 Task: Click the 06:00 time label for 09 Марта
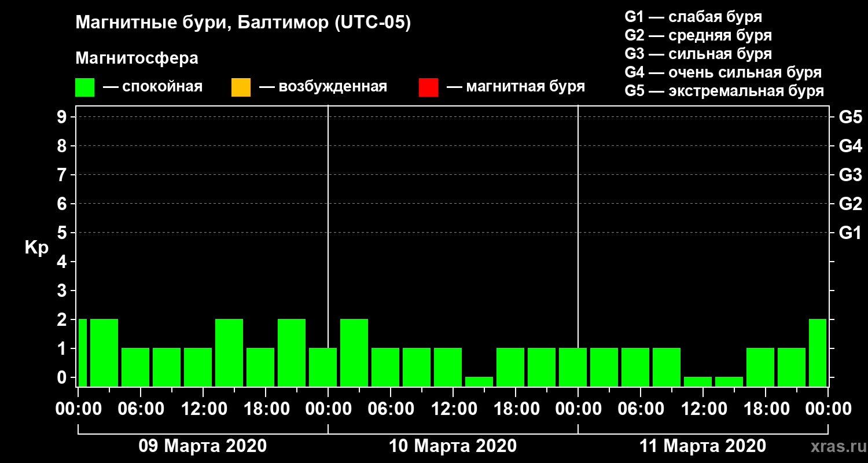click(x=141, y=409)
